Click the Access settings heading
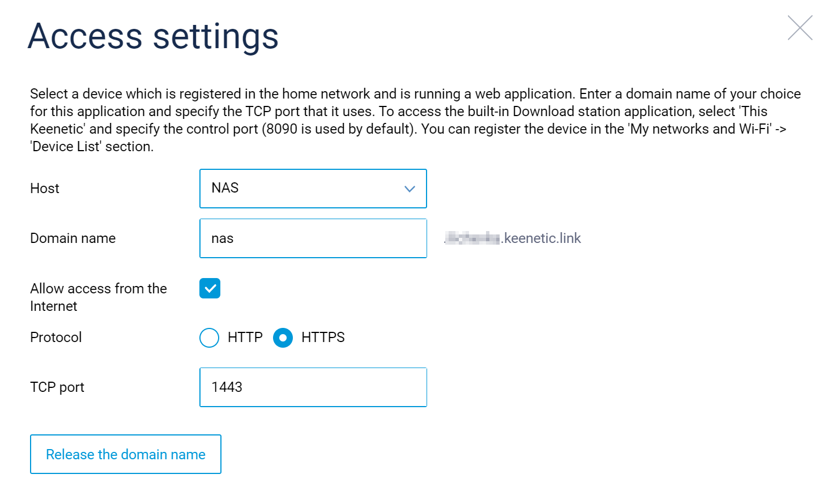The width and height of the screenshot is (831, 504). [153, 36]
